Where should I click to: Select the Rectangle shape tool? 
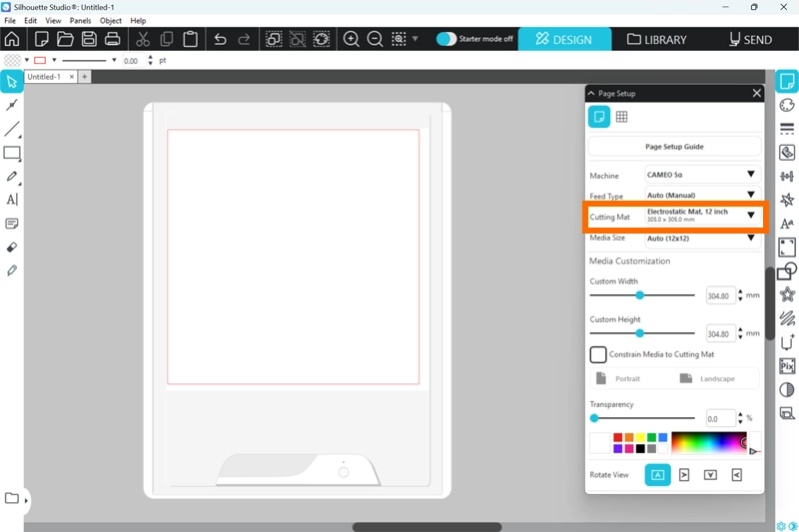(12, 153)
